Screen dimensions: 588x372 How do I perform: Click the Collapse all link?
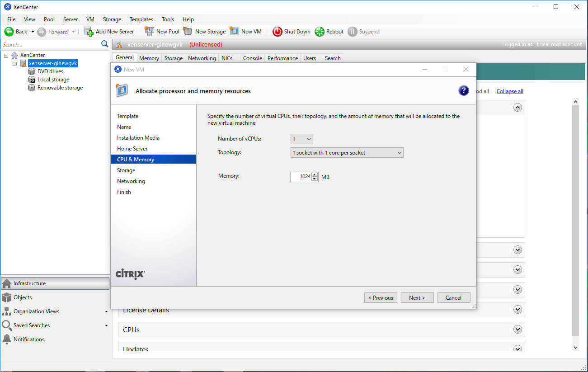coord(510,91)
